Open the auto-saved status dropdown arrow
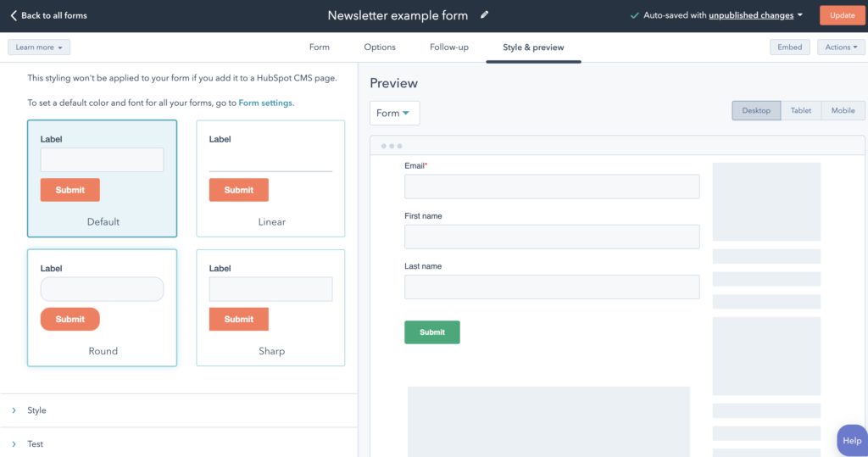868x457 pixels. (x=800, y=15)
